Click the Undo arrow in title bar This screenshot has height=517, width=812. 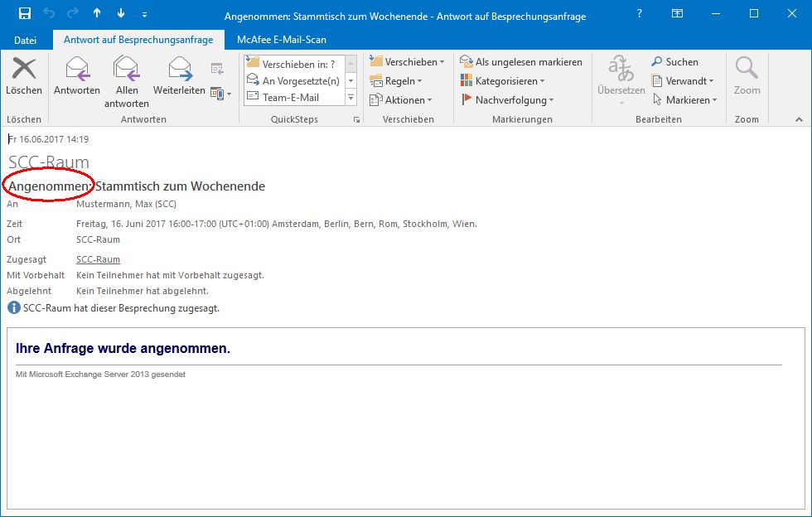pos(49,13)
